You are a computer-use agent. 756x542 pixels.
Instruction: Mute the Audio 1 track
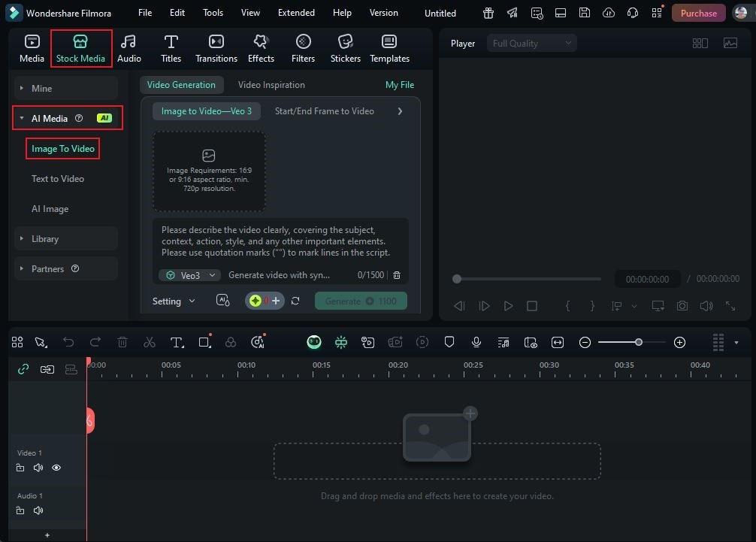click(38, 510)
